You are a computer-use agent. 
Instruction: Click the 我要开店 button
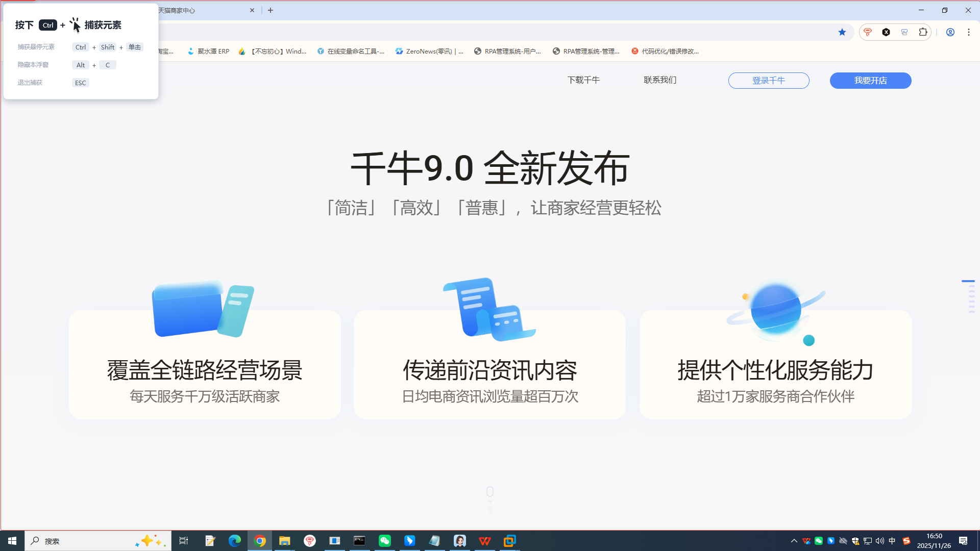pyautogui.click(x=870, y=81)
